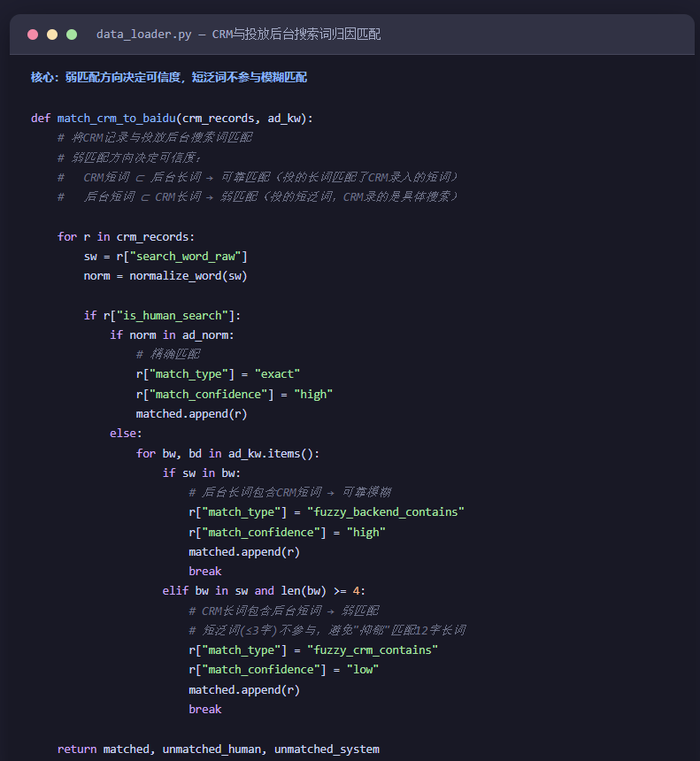Click the line sw = r["search_word_raw"]
This screenshot has height=761, width=700.
point(165,257)
